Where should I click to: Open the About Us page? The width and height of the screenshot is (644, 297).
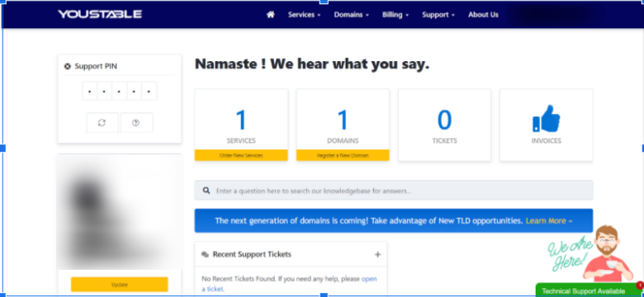[483, 15]
